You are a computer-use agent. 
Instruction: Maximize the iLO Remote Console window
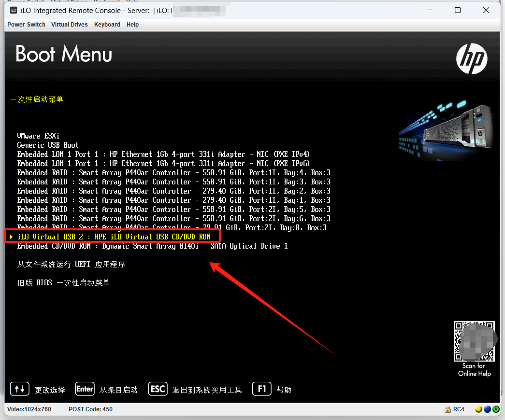click(x=457, y=11)
